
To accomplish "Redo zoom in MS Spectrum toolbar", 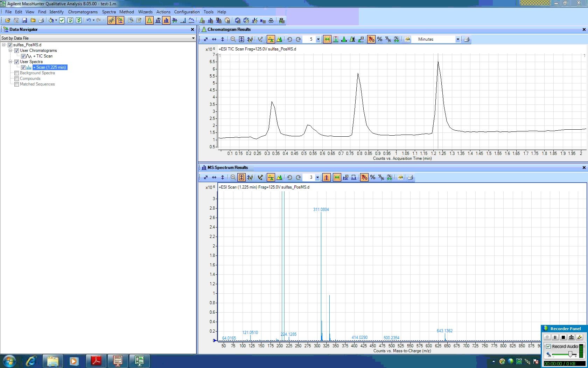I will pyautogui.click(x=299, y=177).
